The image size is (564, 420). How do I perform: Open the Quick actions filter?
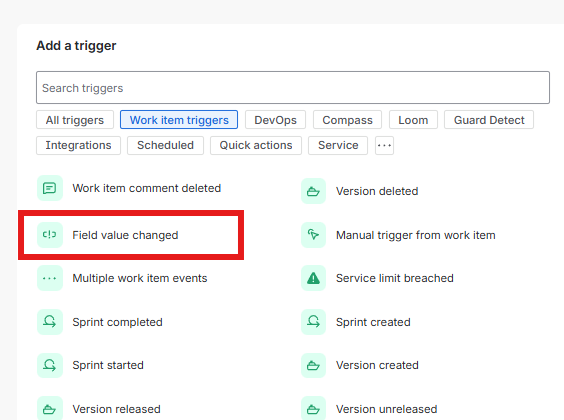pyautogui.click(x=256, y=145)
